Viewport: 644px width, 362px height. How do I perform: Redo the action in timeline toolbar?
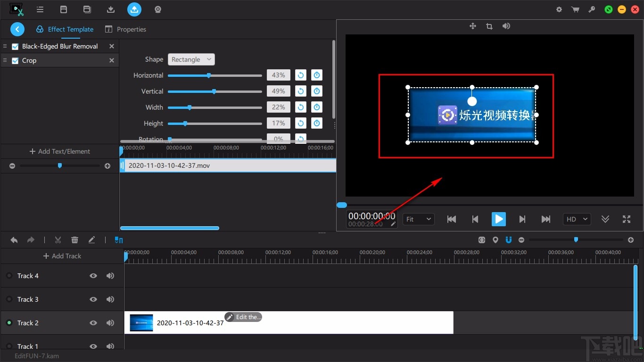[x=31, y=240]
